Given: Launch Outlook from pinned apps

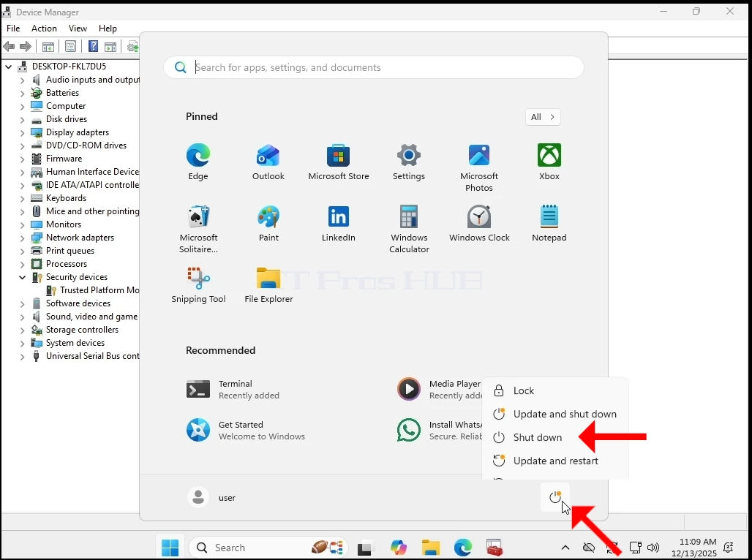Looking at the screenshot, I should click(x=268, y=162).
